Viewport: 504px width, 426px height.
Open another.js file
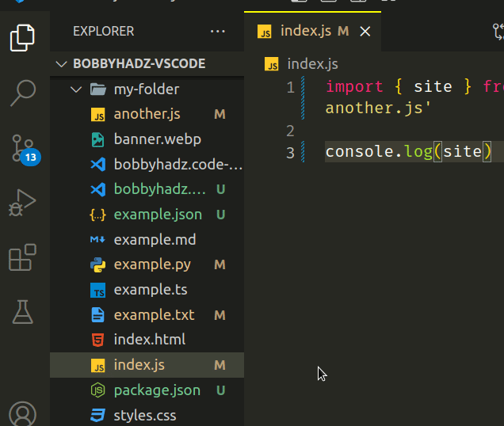[x=147, y=114]
